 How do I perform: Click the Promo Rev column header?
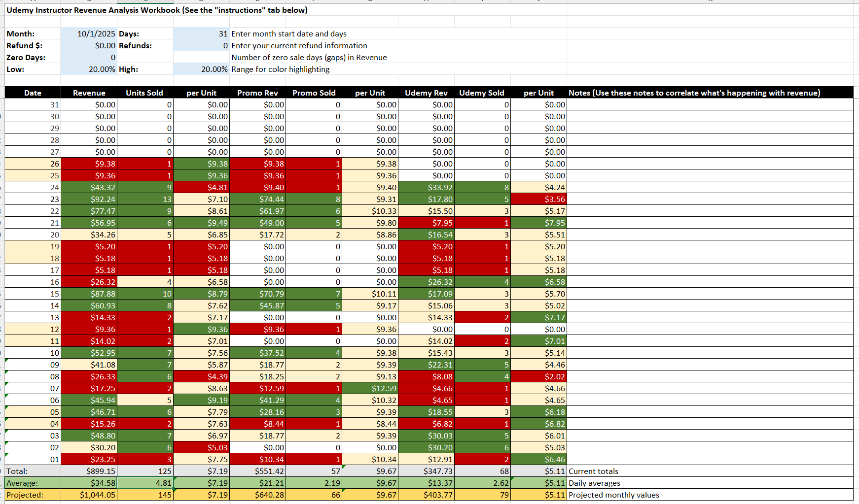tap(257, 93)
